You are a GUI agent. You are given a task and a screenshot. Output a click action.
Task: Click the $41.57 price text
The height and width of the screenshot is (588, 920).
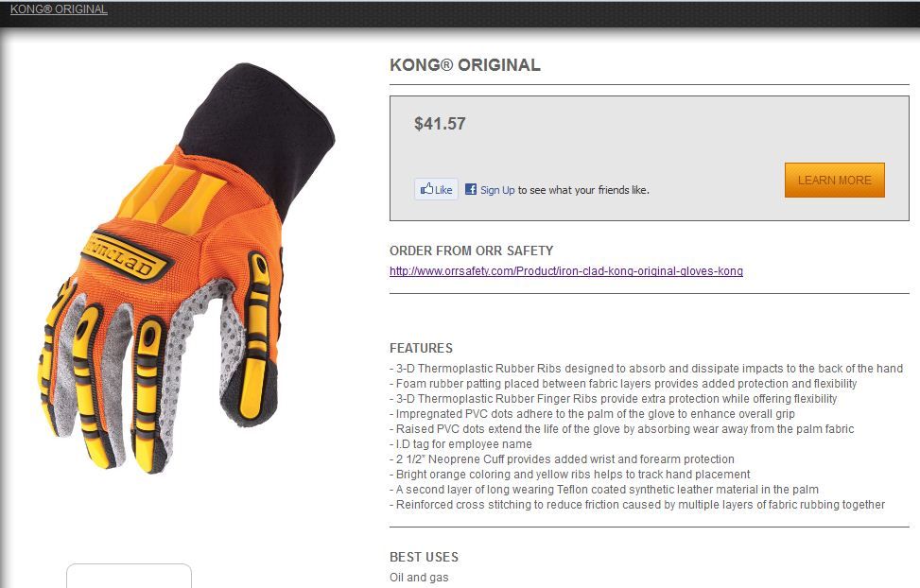click(x=440, y=123)
